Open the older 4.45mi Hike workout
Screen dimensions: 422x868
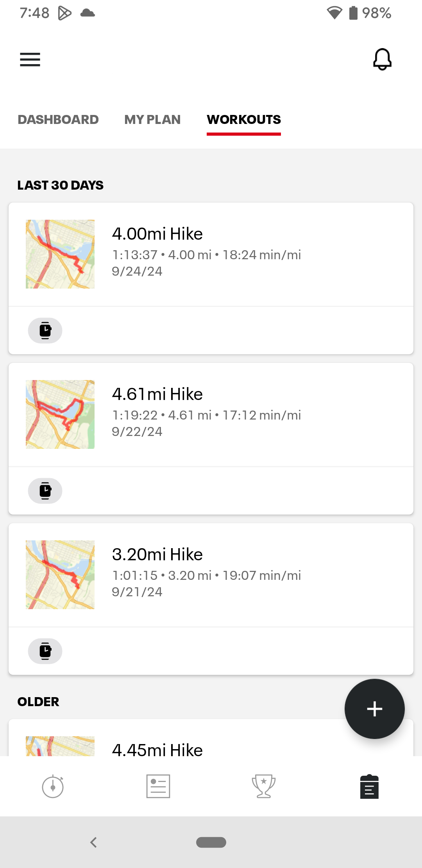coord(157,749)
